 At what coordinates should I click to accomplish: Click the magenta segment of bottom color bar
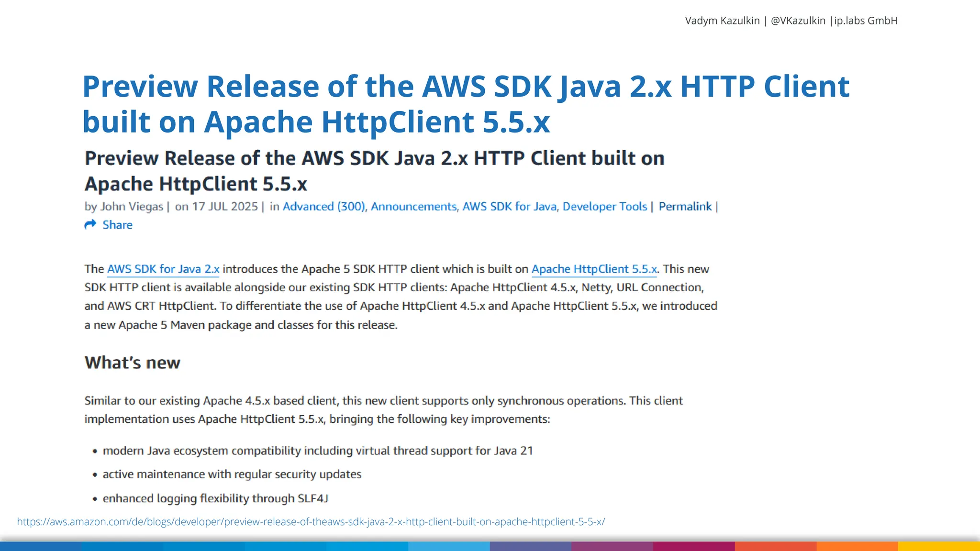point(693,546)
